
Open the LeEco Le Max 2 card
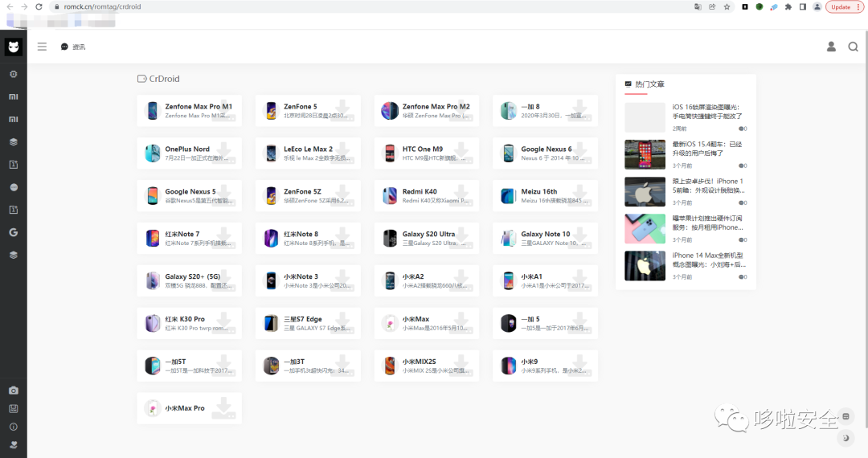308,153
